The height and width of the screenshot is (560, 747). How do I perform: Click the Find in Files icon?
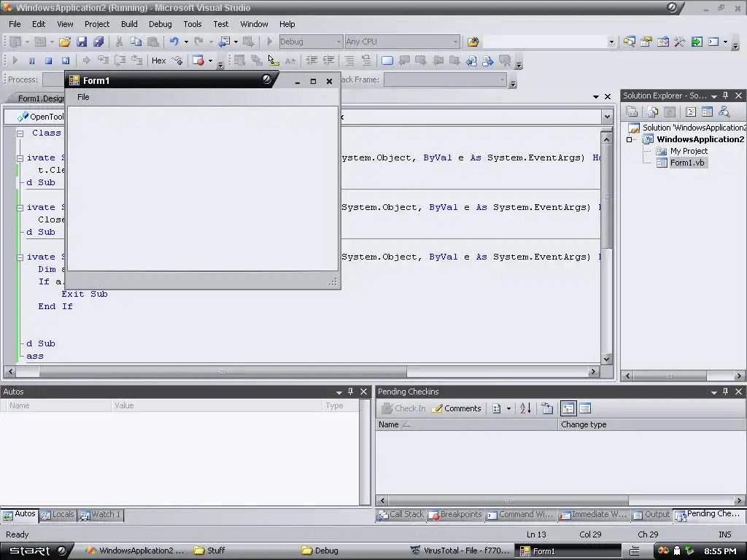[x=473, y=42]
